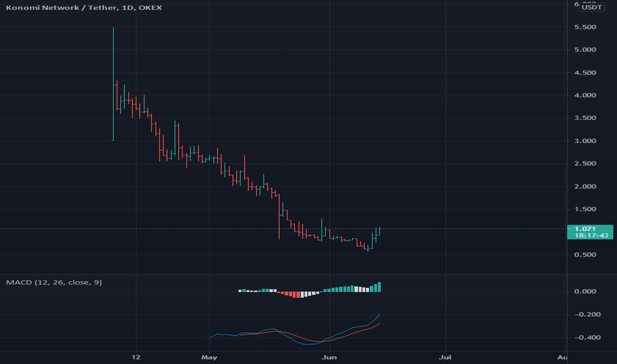
Task: Select the MACD (12, 26, close, 9) indicator label
Action: pos(54,282)
